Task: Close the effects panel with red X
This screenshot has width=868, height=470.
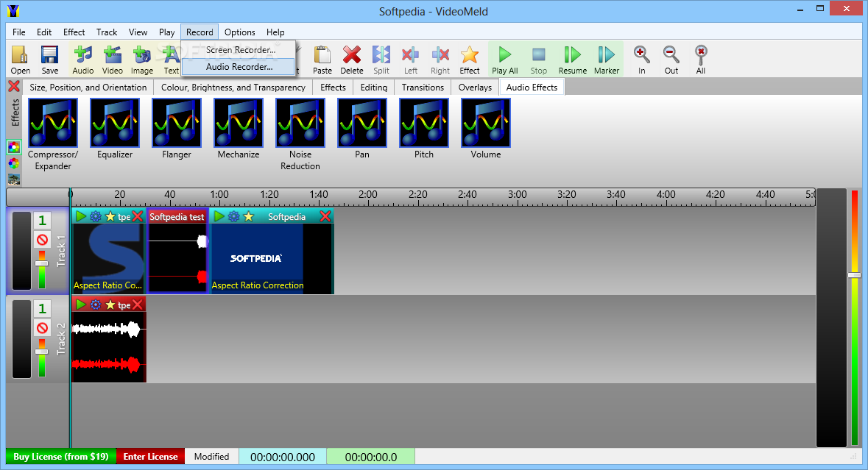Action: coord(14,86)
